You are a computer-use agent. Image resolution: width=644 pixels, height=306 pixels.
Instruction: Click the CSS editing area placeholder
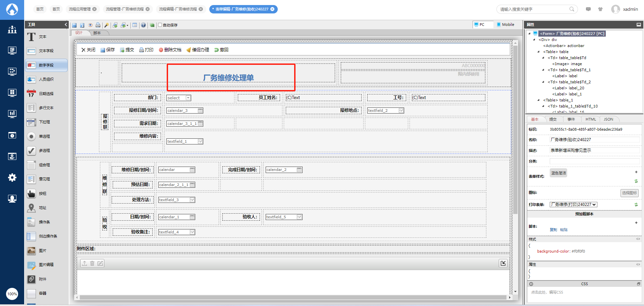547,292
